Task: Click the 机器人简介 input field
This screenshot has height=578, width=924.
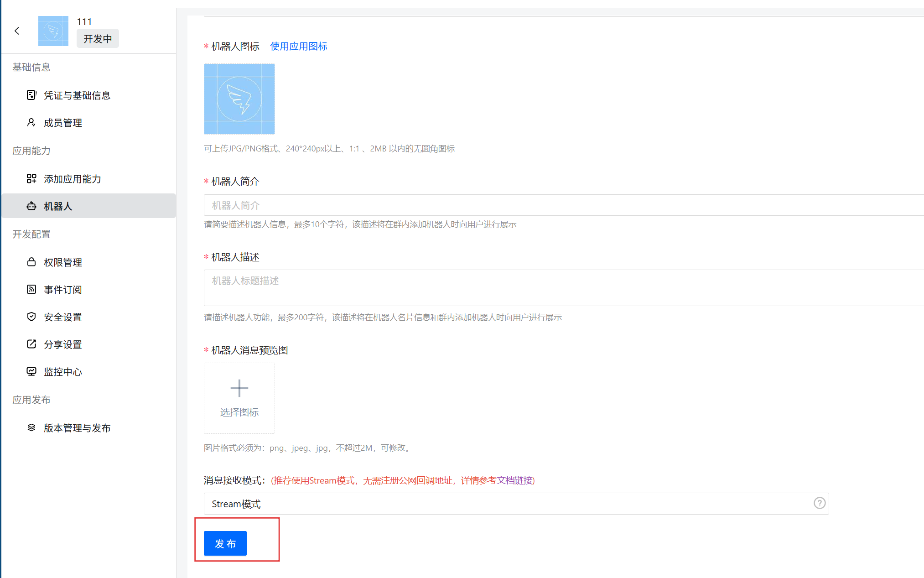Action: (x=561, y=205)
